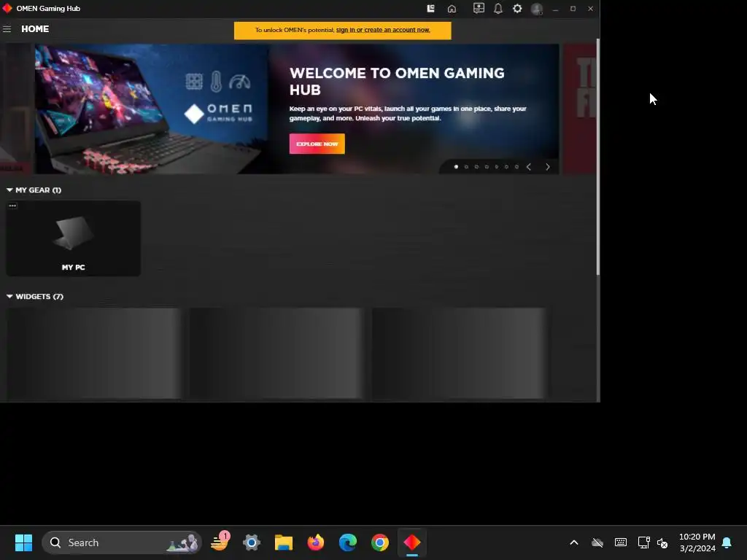Open Windows notification bell in tray
The image size is (747, 560).
coord(727,542)
